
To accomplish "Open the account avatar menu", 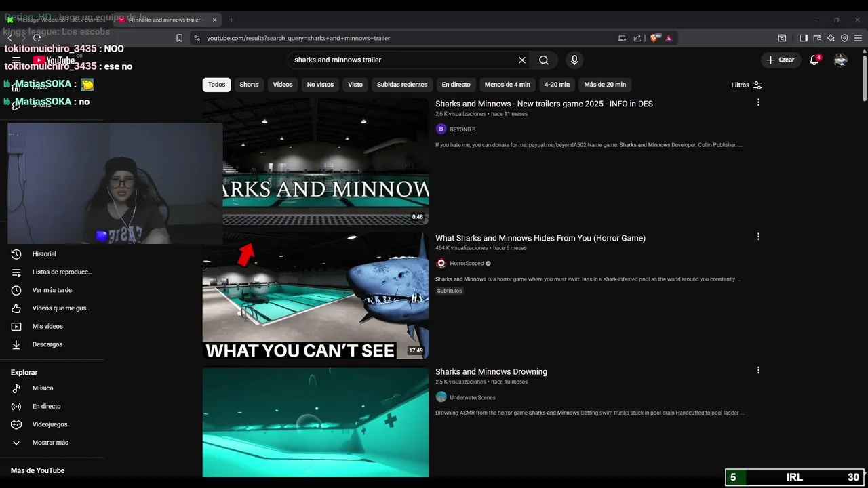I will (841, 60).
